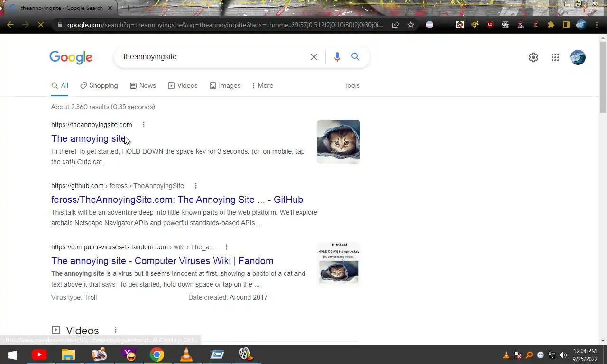
Task: Open the film reel app on the taskbar
Action: (x=245, y=355)
